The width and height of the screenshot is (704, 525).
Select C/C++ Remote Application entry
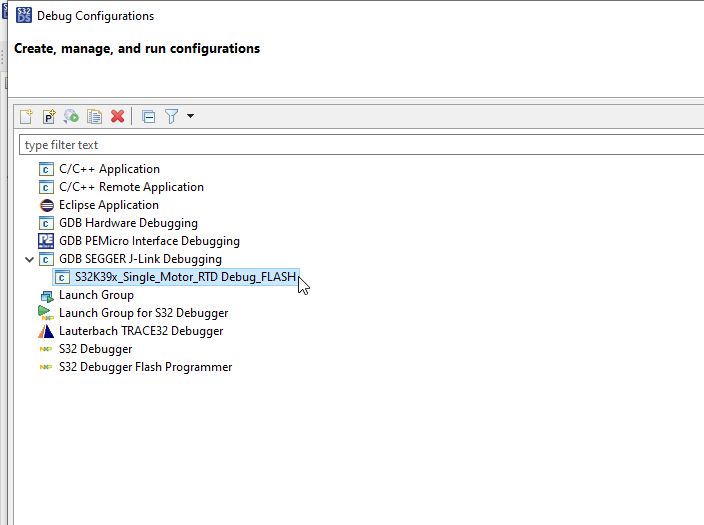pos(131,187)
